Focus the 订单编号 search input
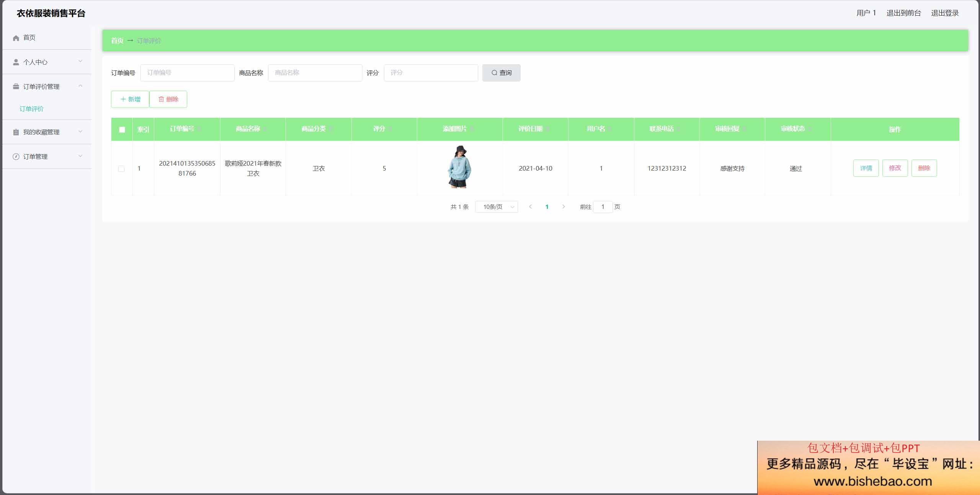The height and width of the screenshot is (495, 980). (x=187, y=73)
